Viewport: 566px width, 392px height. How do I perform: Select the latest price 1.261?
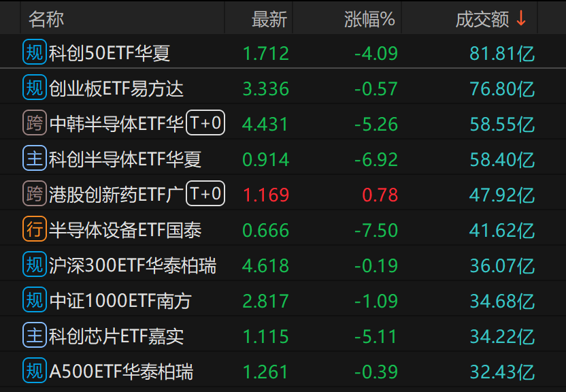(x=266, y=372)
